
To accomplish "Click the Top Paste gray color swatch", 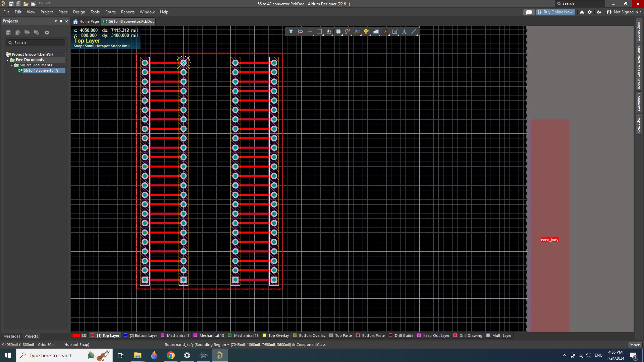I will coord(331,336).
